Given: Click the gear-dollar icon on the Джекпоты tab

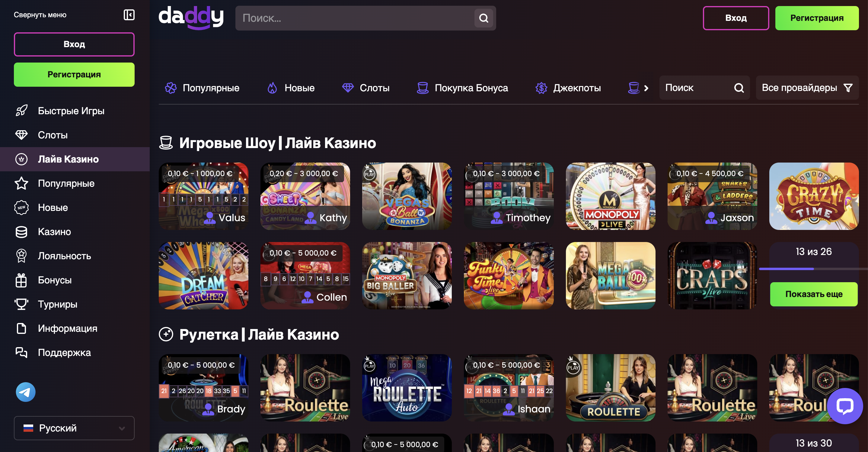Looking at the screenshot, I should (x=541, y=88).
